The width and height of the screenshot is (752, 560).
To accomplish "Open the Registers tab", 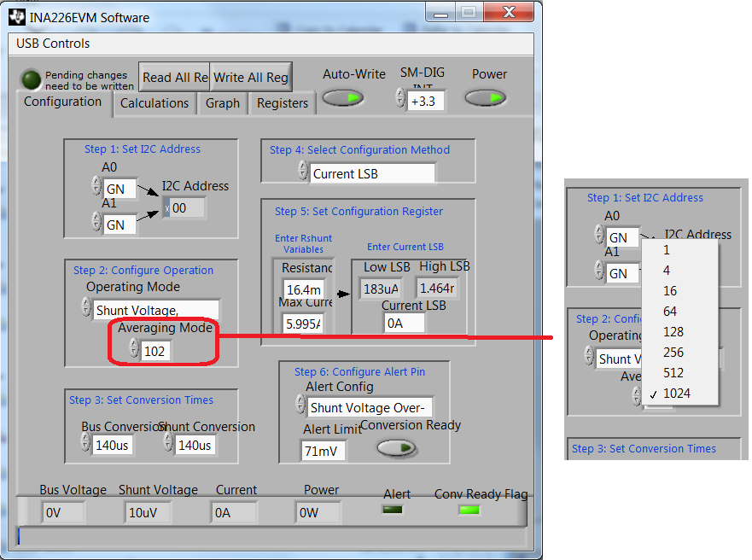I will (283, 103).
